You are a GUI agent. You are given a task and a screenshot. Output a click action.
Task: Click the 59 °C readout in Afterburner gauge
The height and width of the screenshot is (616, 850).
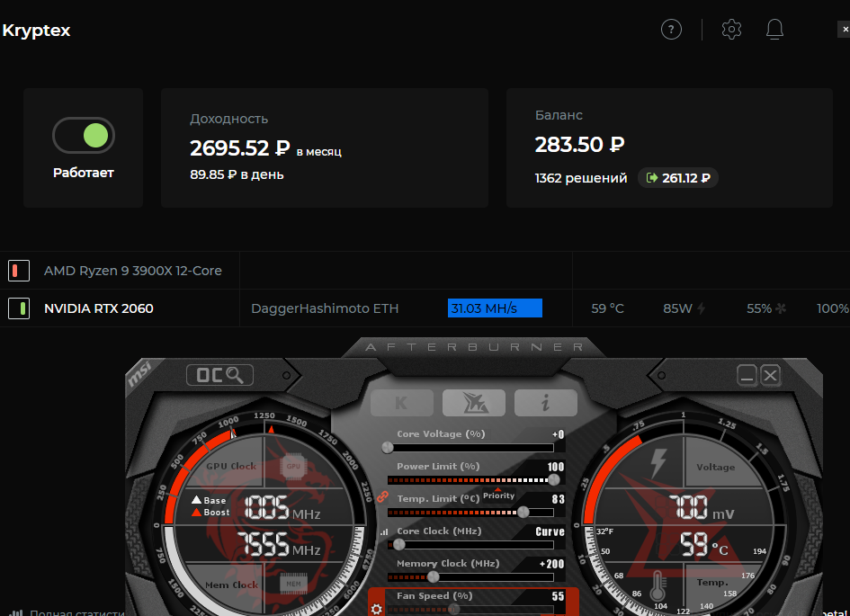pos(704,544)
